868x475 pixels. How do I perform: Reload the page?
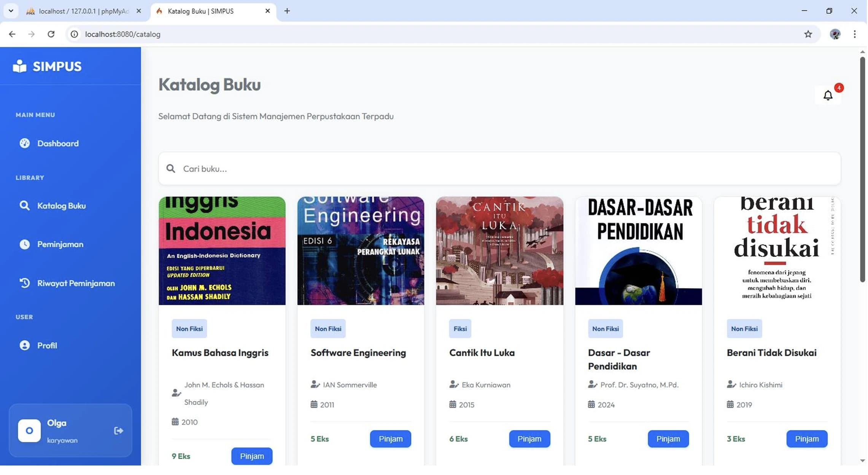51,34
